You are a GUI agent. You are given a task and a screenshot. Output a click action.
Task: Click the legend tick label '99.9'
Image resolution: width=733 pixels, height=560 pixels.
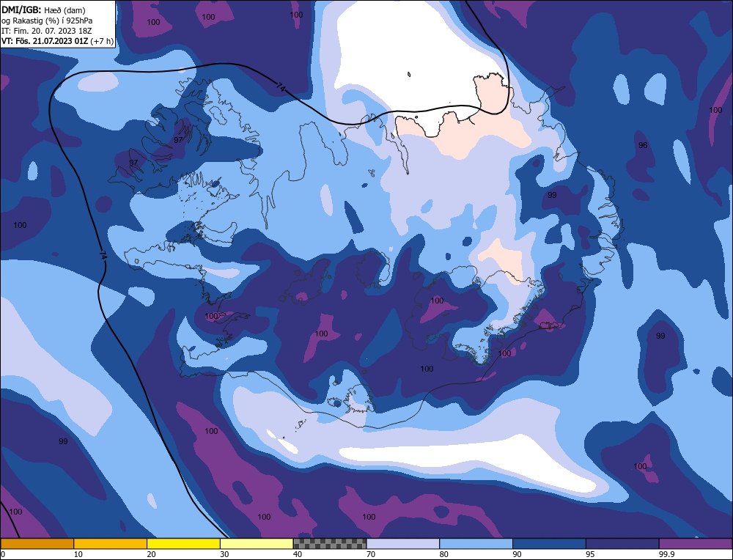click(x=667, y=554)
